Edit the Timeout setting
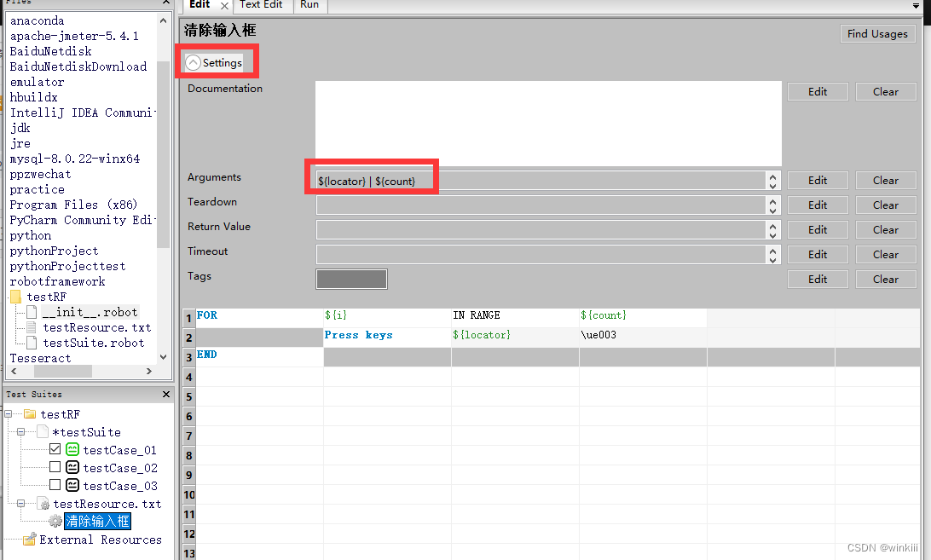 pos(818,254)
